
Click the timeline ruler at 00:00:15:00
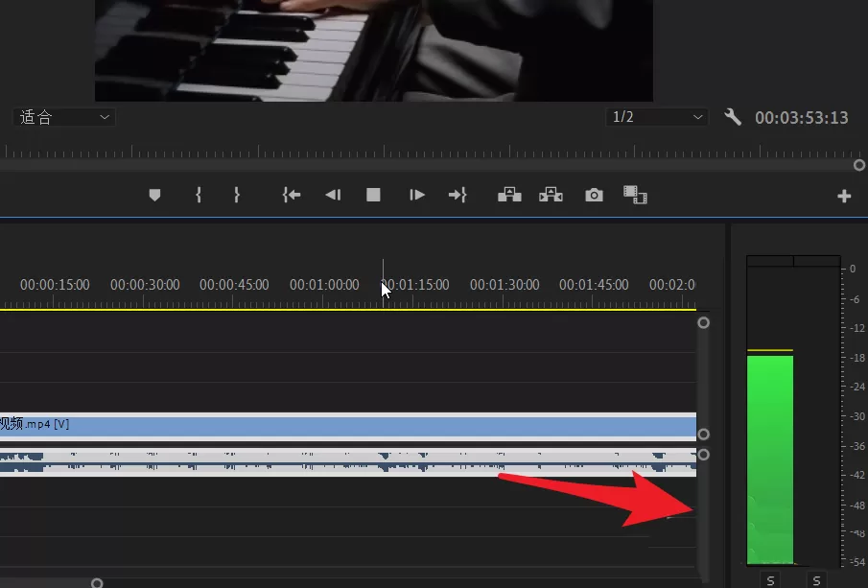point(55,285)
